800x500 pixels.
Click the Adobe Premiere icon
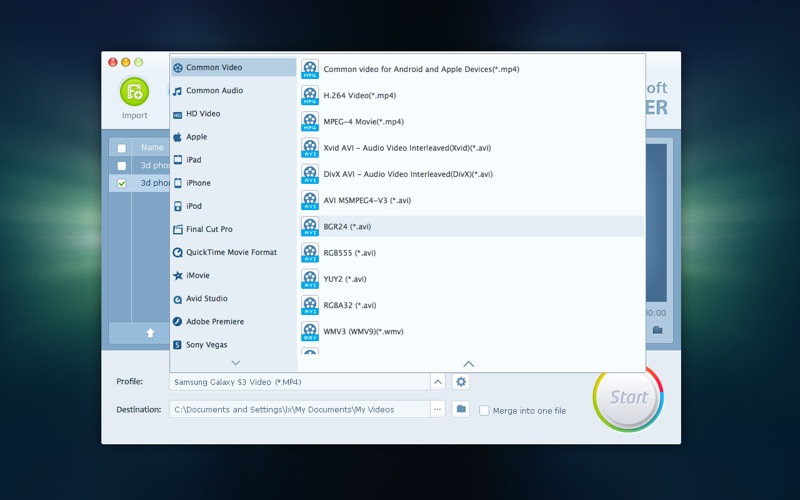178,321
